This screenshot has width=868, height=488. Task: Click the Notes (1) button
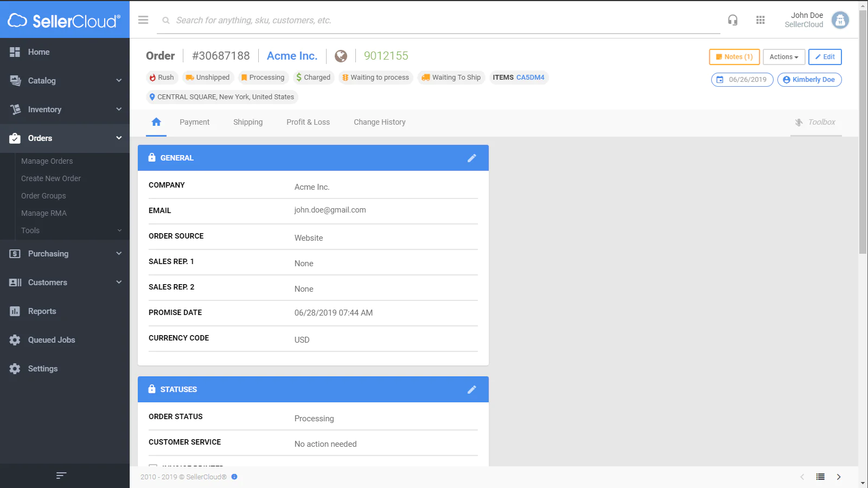pyautogui.click(x=734, y=57)
